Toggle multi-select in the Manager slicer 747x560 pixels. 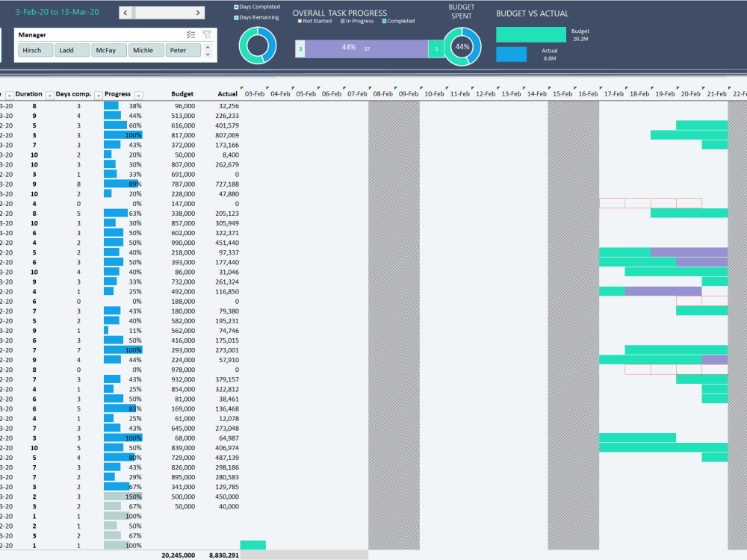(190, 35)
